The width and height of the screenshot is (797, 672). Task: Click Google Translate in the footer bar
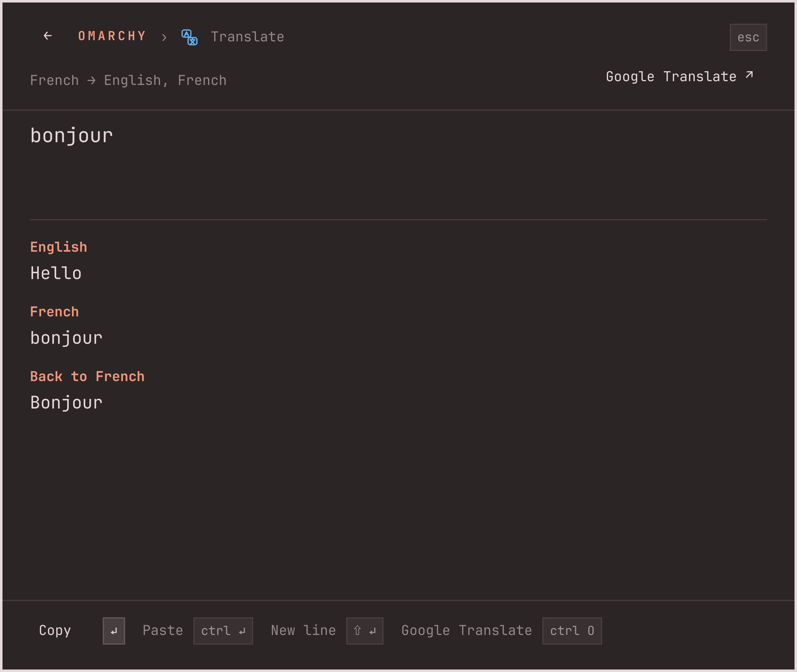pyautogui.click(x=467, y=631)
